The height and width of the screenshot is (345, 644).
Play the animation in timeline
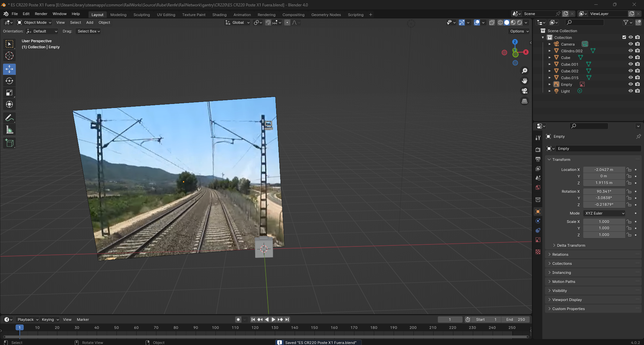click(273, 320)
